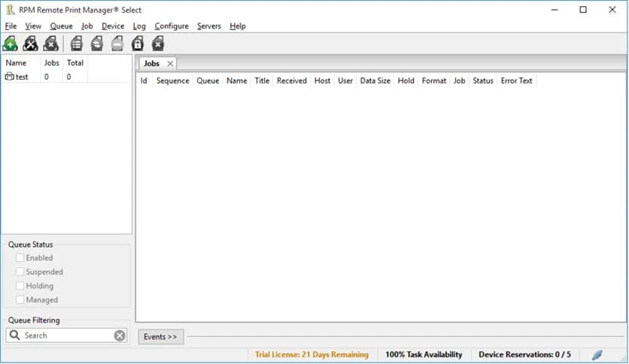The height and width of the screenshot is (364, 629).
Task: Open the Device menu
Action: pyautogui.click(x=113, y=26)
